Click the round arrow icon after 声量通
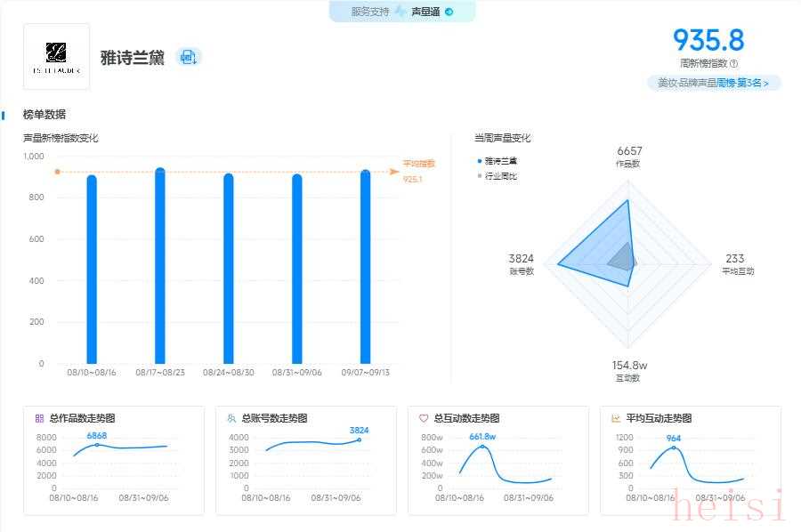Screen dimensions: 801x532 [x=449, y=12]
